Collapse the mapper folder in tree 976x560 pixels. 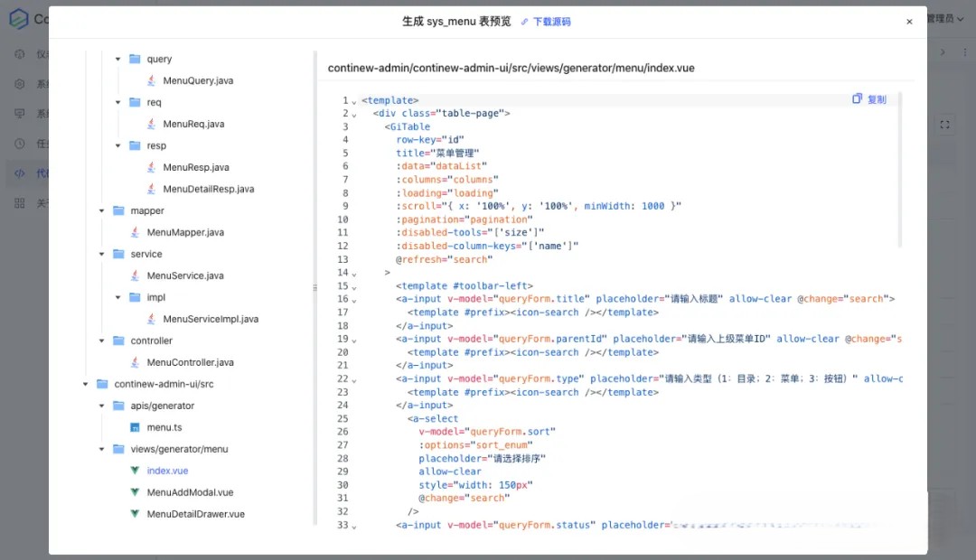(x=102, y=210)
